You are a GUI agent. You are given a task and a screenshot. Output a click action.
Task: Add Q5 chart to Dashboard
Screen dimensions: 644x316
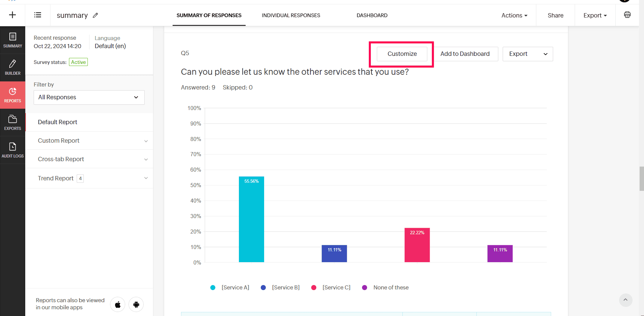coord(465,54)
